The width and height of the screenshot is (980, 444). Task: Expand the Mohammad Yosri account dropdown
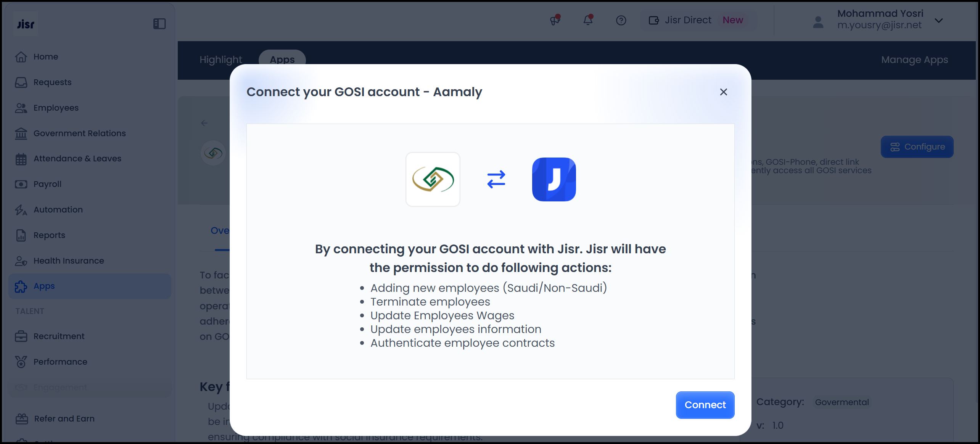pyautogui.click(x=939, y=20)
